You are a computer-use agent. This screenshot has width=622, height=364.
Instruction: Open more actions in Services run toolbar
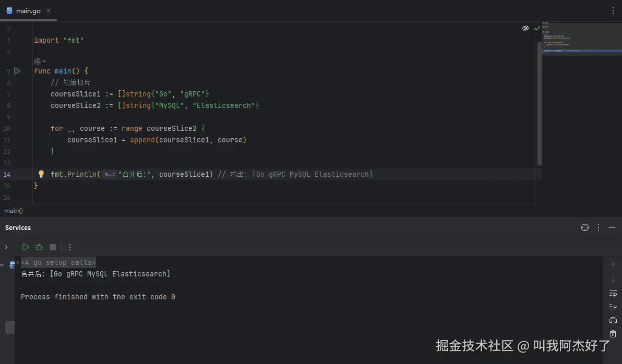(70, 247)
